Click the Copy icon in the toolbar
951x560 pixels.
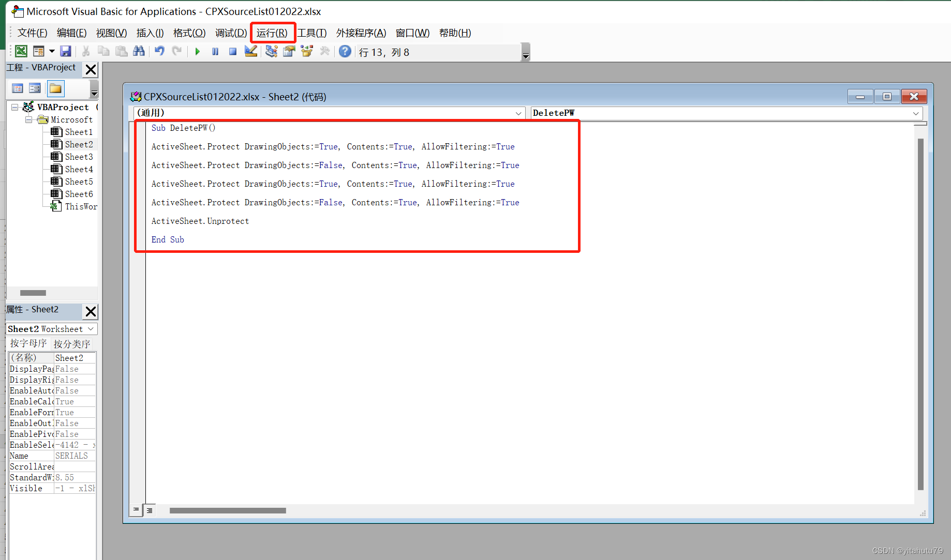103,51
